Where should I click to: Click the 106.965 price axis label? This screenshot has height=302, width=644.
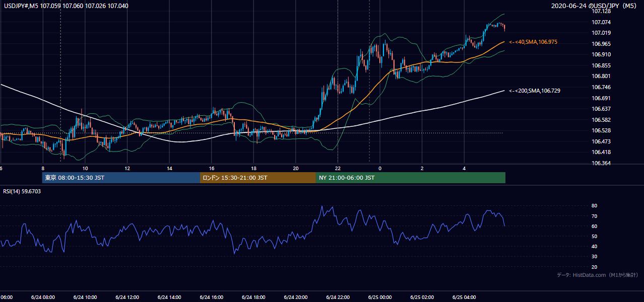602,44
